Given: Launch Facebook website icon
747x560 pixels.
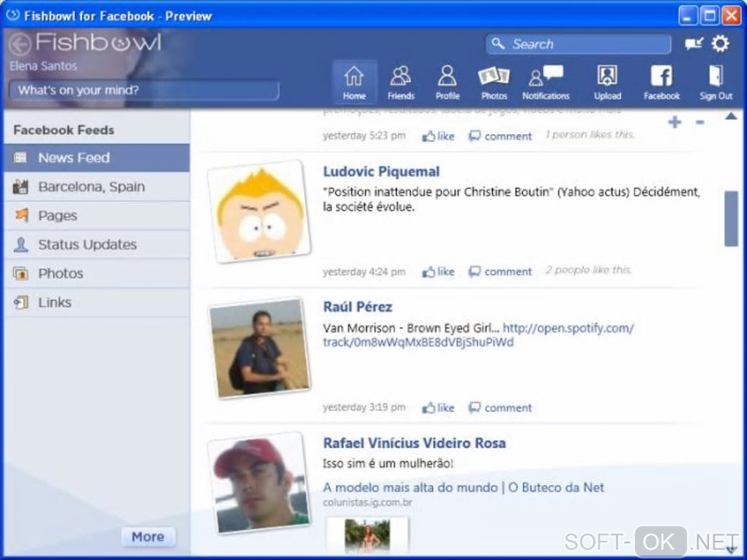Looking at the screenshot, I should (x=662, y=82).
